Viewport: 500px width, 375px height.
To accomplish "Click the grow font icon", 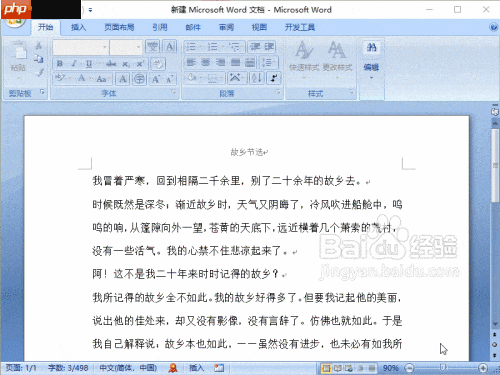I will 156,79.
